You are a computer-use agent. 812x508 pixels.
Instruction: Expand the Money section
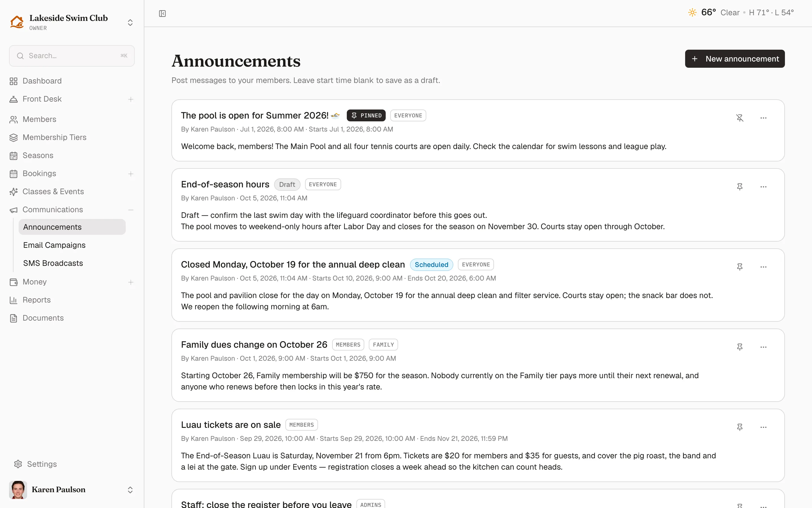click(x=131, y=282)
